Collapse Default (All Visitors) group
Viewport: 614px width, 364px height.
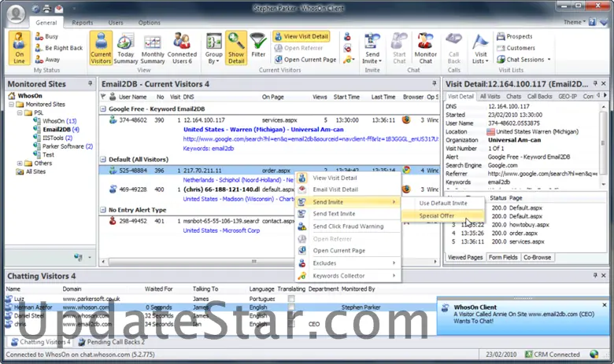(x=103, y=160)
